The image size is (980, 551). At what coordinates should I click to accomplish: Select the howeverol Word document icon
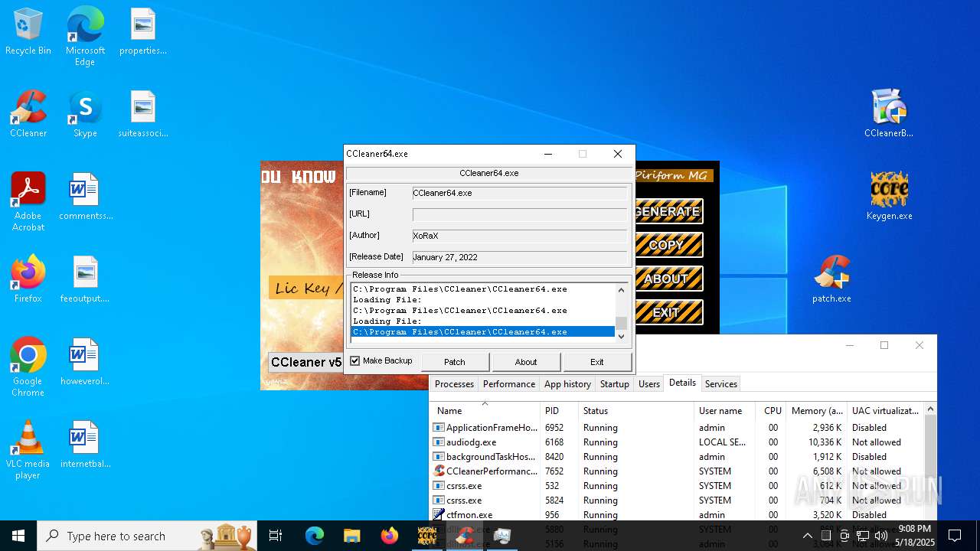point(85,362)
